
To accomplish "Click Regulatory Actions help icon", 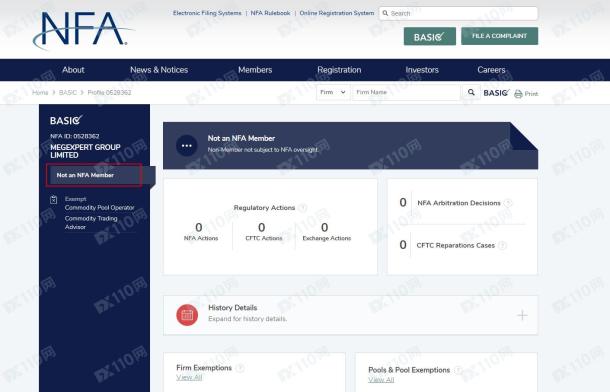I will pos(303,208).
